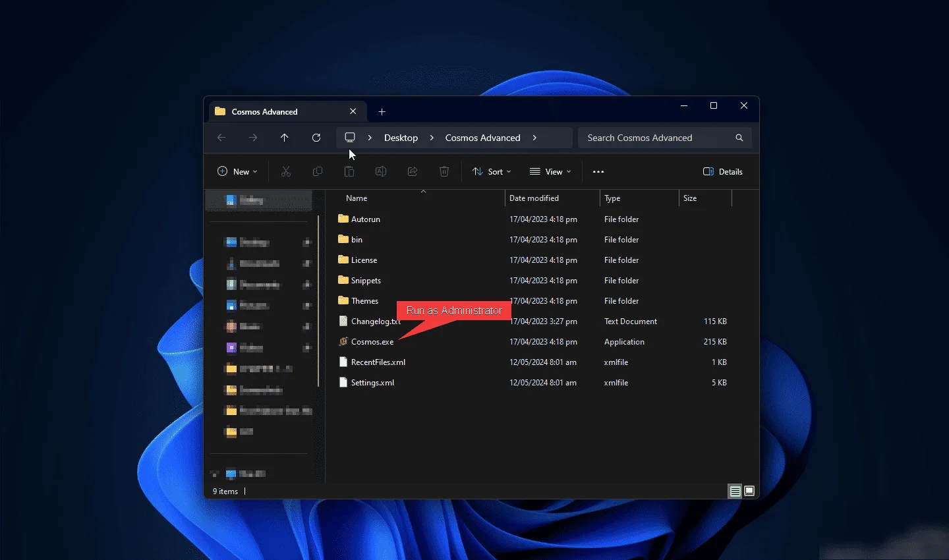This screenshot has height=560, width=949.
Task: Select the Themes folder icon
Action: pyautogui.click(x=343, y=300)
